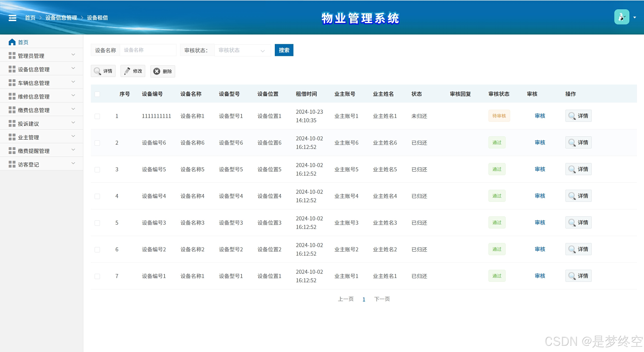
Task: Click 详情 magnifier button in row 1
Action: point(578,116)
